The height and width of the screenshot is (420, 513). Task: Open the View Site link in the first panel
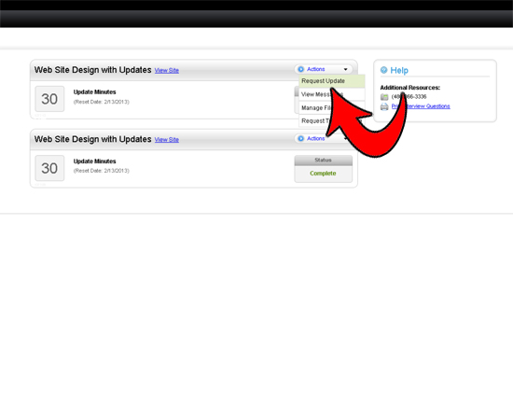pos(167,70)
